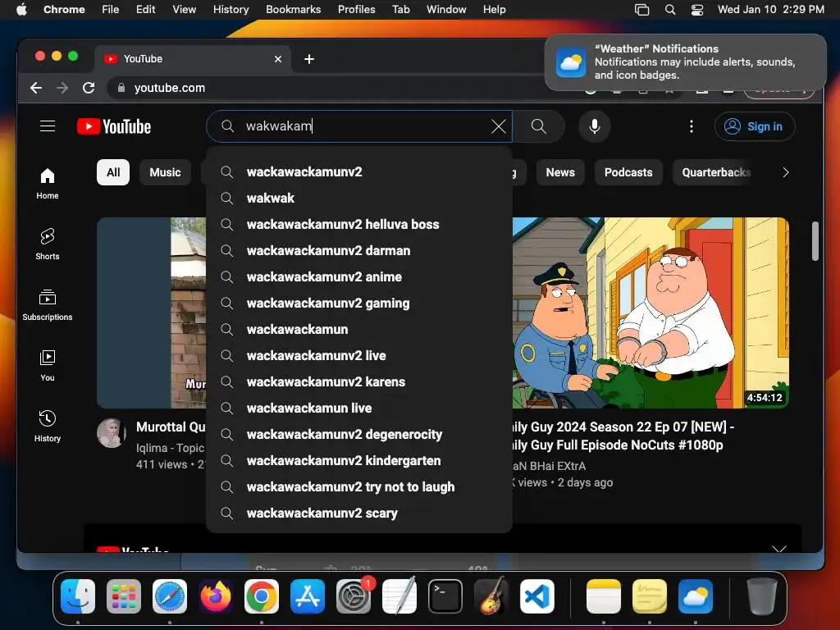Open Finder from the Dock

click(x=78, y=596)
